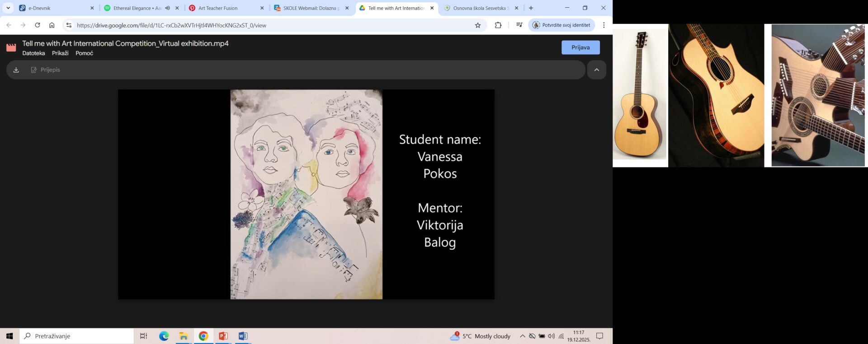Screen dimensions: 868x344
Task: Open the browser extensions puzzle icon
Action: (x=498, y=25)
